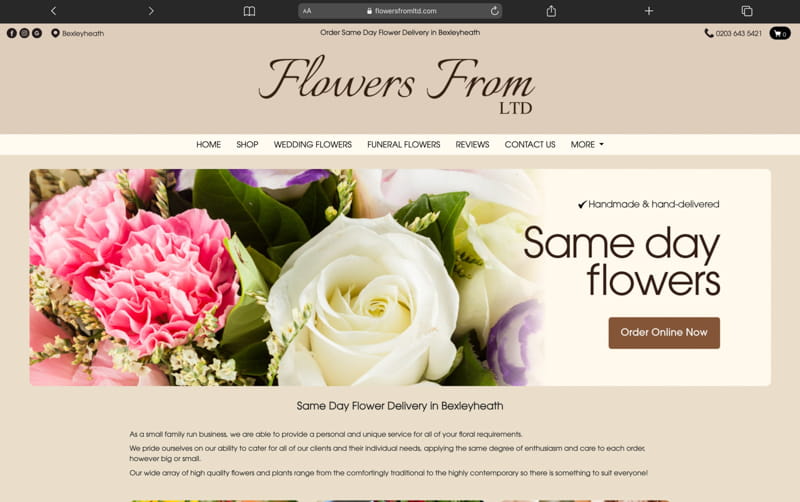Open the share sheet icon
800x502 pixels.
pyautogui.click(x=551, y=11)
